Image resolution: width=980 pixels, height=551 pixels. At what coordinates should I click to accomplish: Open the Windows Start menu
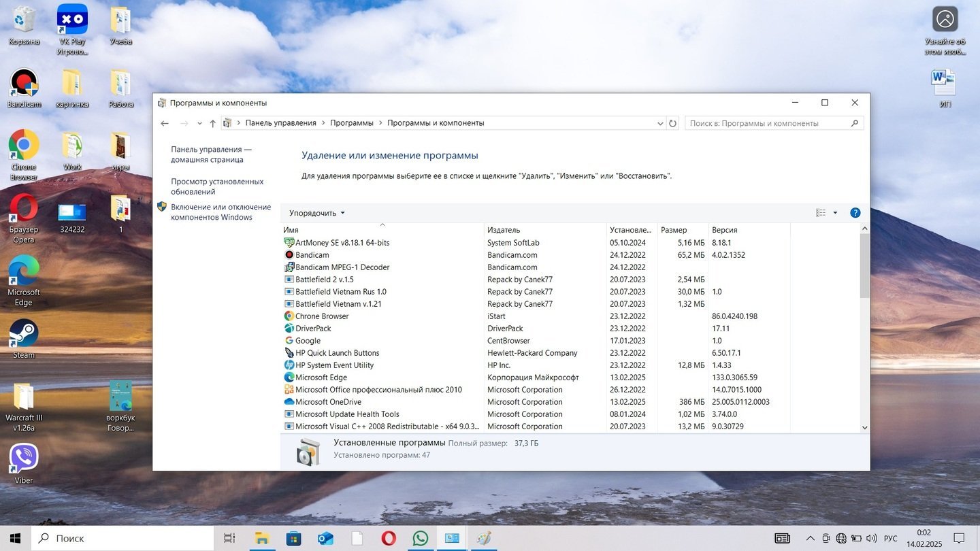click(15, 538)
